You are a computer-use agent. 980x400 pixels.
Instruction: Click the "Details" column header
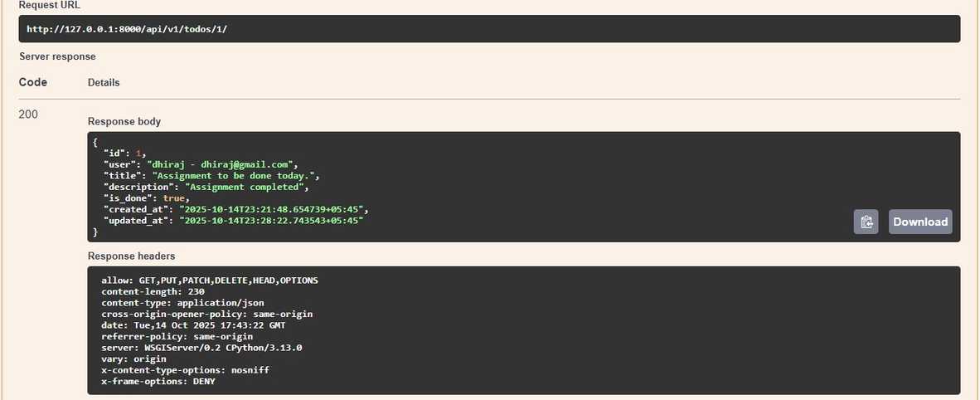pos(104,83)
